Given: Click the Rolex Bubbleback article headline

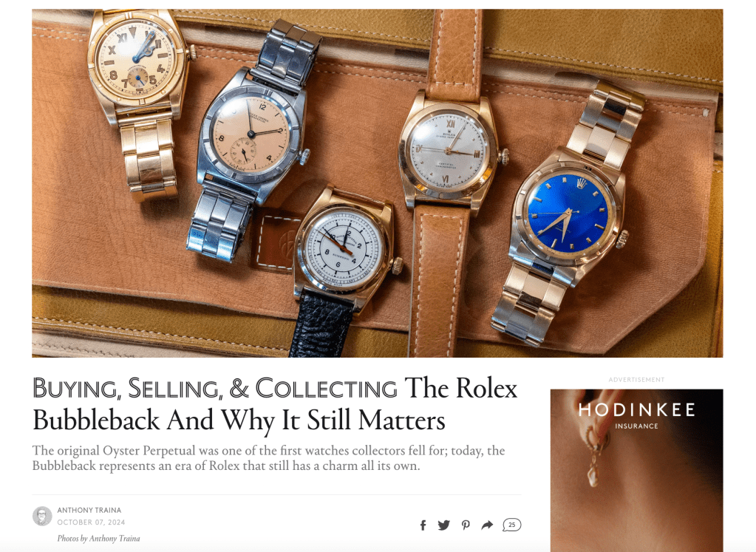Looking at the screenshot, I should [x=275, y=404].
